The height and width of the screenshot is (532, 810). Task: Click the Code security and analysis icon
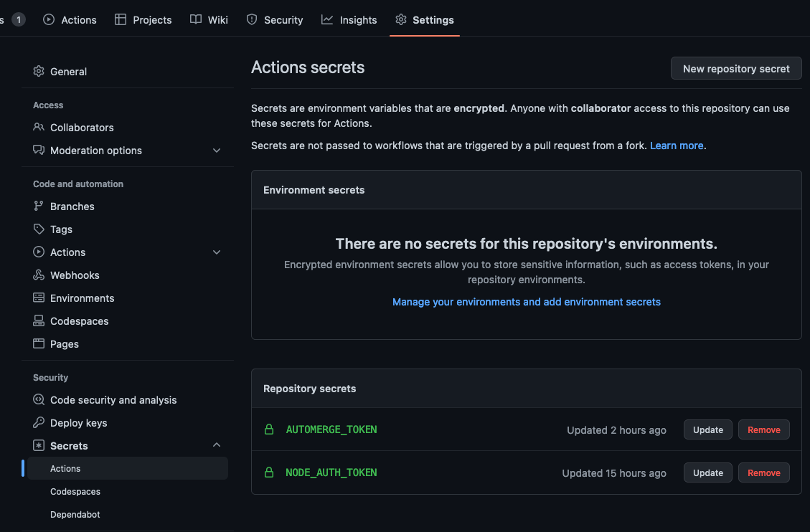coord(39,399)
